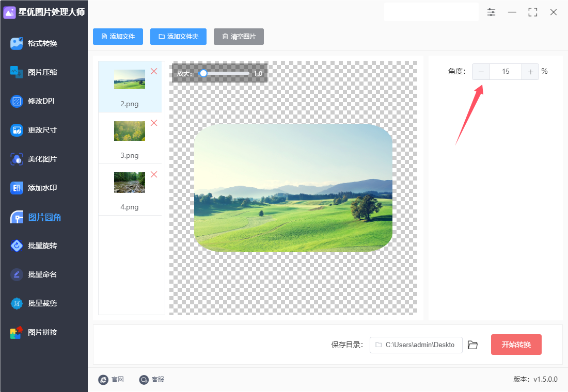Screen dimensions: 568x392
Task: Open the 格式转换 format conversion tool
Action: [42, 43]
